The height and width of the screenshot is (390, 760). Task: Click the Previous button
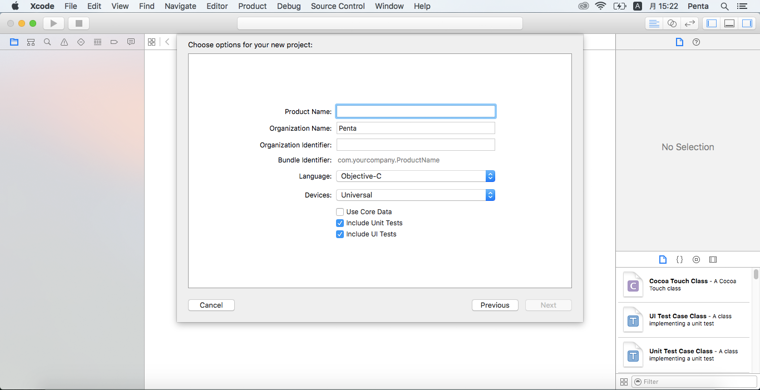495,305
